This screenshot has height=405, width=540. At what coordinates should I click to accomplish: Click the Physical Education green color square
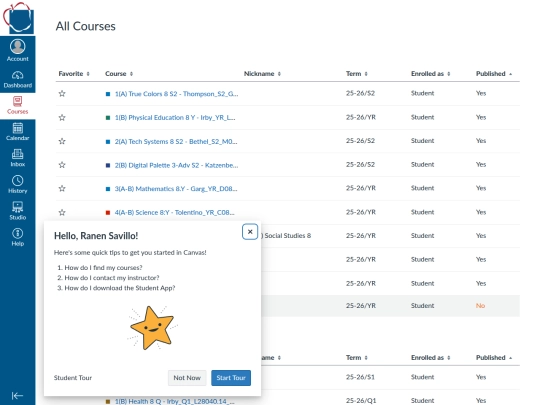[108, 118]
